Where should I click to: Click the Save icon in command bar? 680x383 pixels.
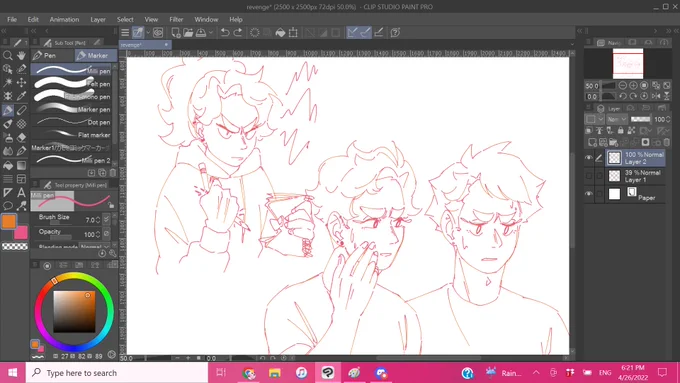(201, 33)
